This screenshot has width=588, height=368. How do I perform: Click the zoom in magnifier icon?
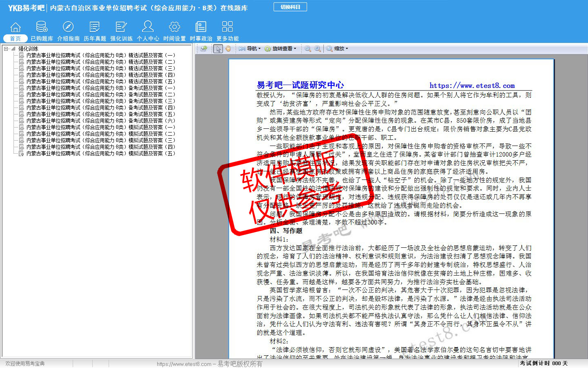pyautogui.click(x=318, y=49)
